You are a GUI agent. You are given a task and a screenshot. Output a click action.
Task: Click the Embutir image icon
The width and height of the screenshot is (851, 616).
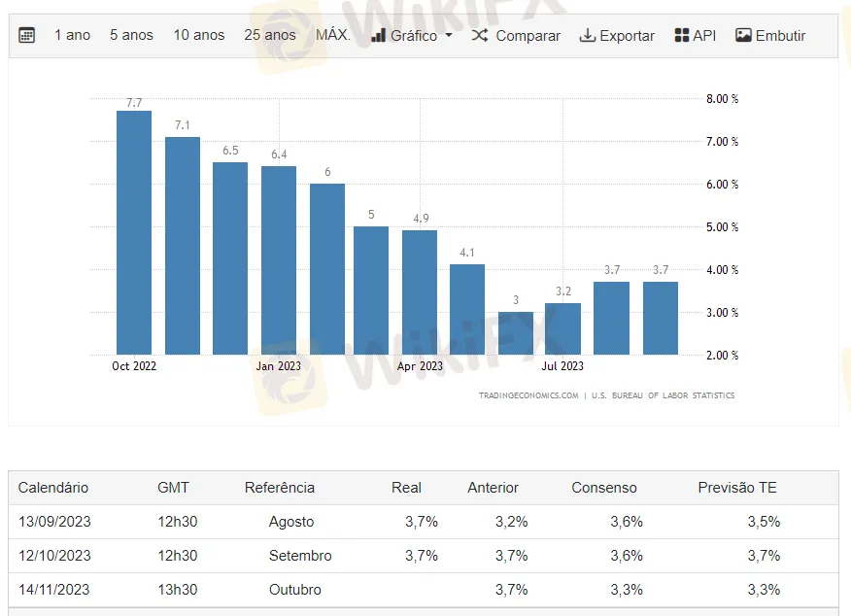tap(743, 36)
